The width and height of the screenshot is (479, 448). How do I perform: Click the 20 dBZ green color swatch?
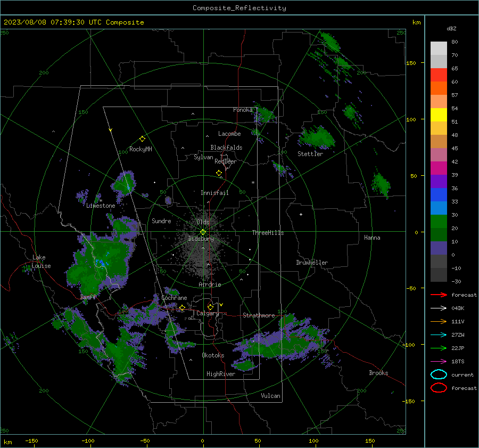(x=439, y=234)
